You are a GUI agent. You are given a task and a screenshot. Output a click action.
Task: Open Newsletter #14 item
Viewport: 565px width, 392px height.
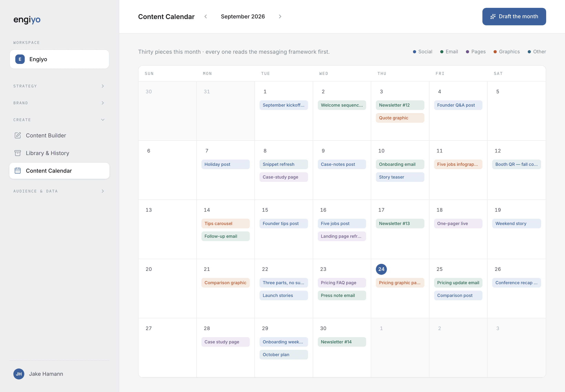tap(342, 342)
